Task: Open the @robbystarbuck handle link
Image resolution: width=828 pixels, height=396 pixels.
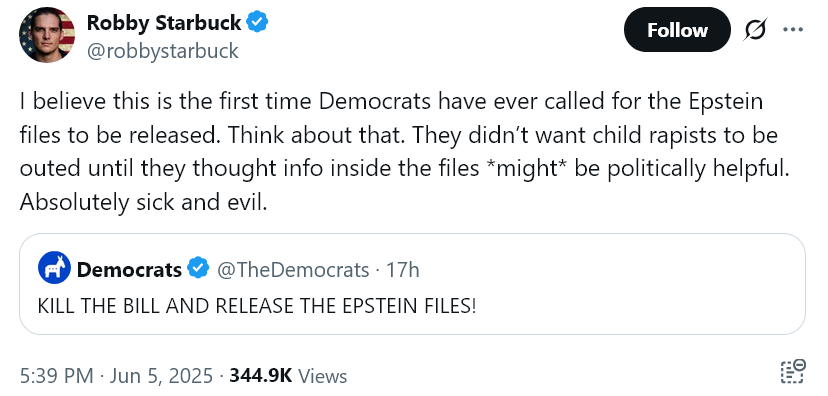Action: (163, 51)
